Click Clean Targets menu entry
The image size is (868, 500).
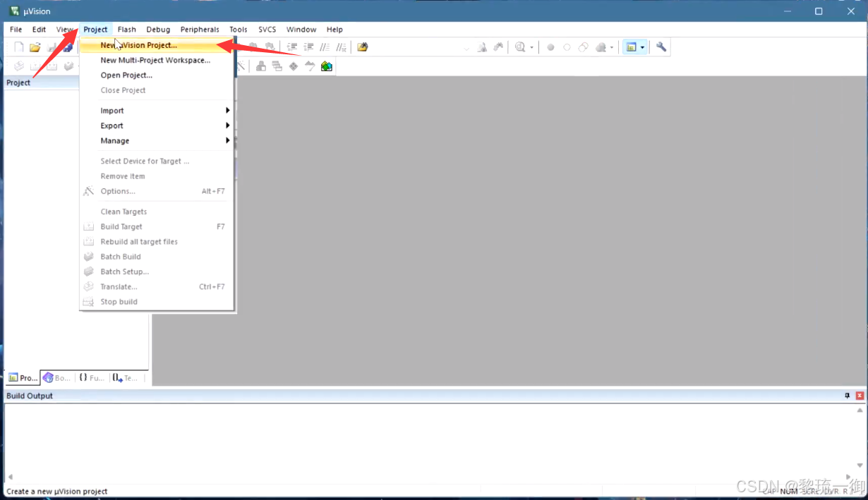point(157,212)
